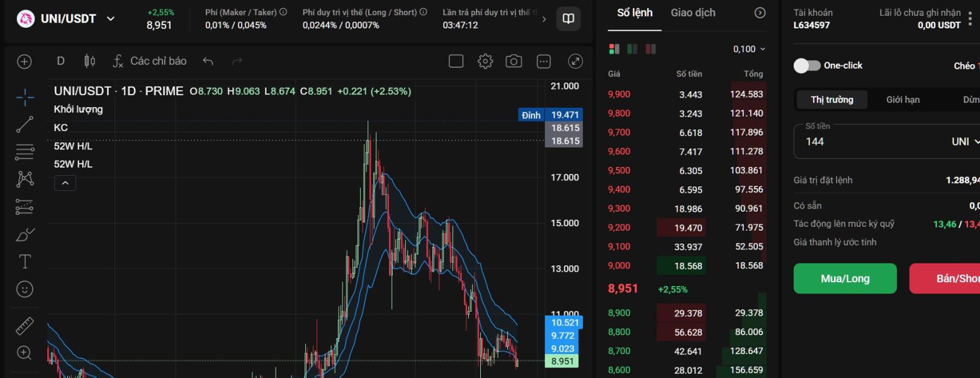Open the 0,100 price grouping dropdown

point(749,49)
